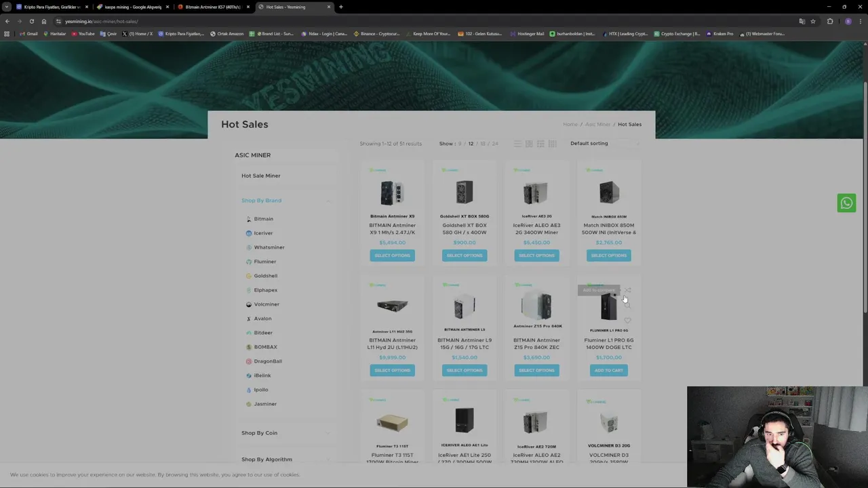Click the compare icon on Fluminer L1 PRO card
Image resolution: width=868 pixels, height=488 pixels.
coord(627,290)
